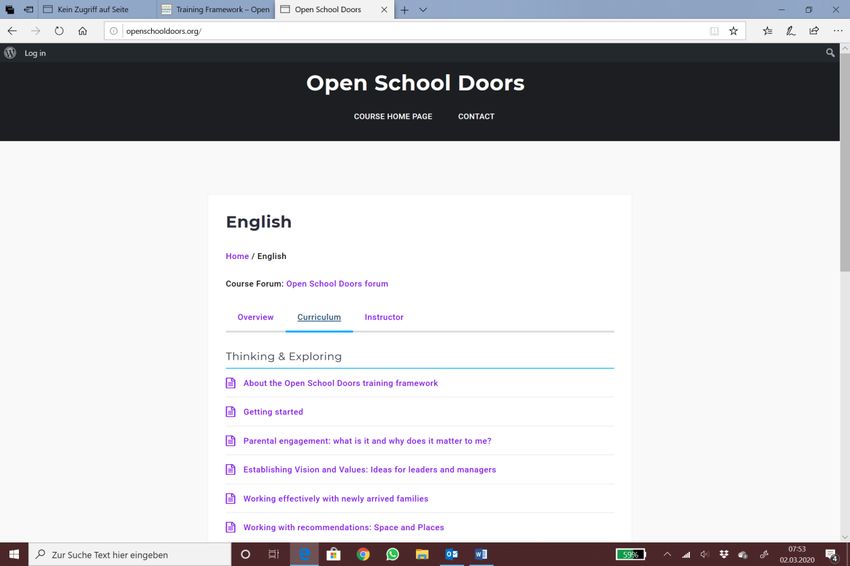Open COURSE HOME PAGE menu item
Screen dimensions: 850x566
coord(393,116)
